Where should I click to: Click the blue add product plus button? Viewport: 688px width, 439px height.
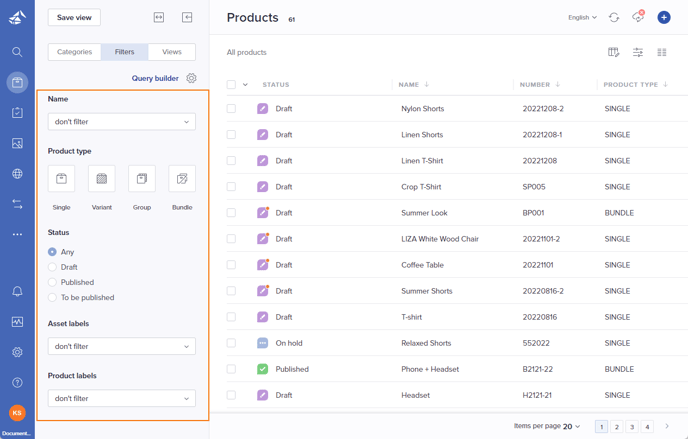(x=663, y=18)
